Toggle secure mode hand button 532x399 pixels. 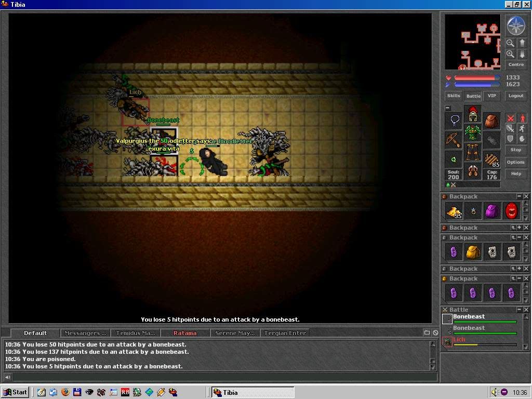tap(522, 139)
